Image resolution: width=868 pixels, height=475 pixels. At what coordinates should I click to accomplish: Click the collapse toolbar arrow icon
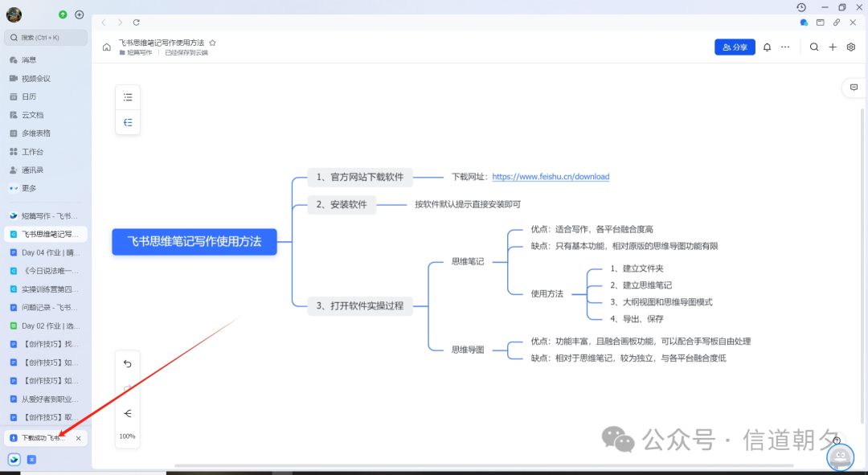pyautogui.click(x=128, y=414)
